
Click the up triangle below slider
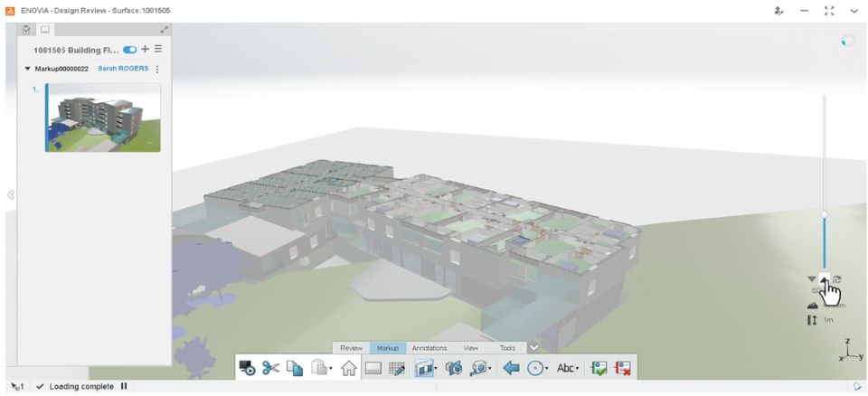(x=825, y=279)
